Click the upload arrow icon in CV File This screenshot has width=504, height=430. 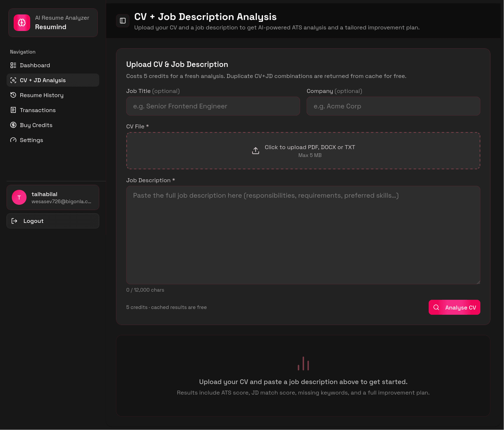[255, 151]
